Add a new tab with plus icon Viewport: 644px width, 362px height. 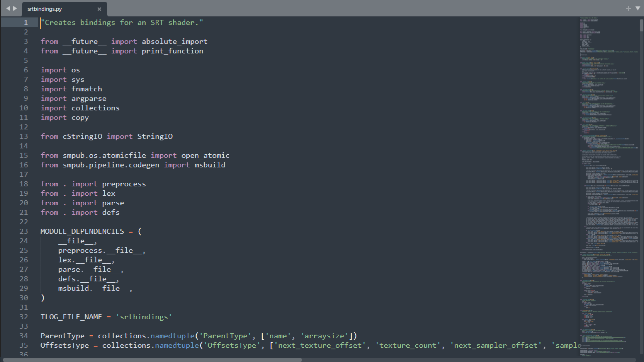coord(628,8)
